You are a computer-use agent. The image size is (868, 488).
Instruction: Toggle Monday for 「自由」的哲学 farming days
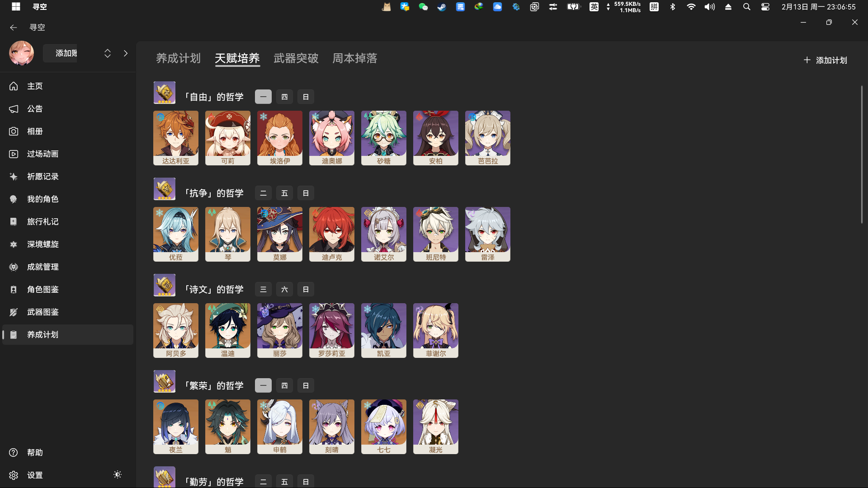tap(263, 96)
